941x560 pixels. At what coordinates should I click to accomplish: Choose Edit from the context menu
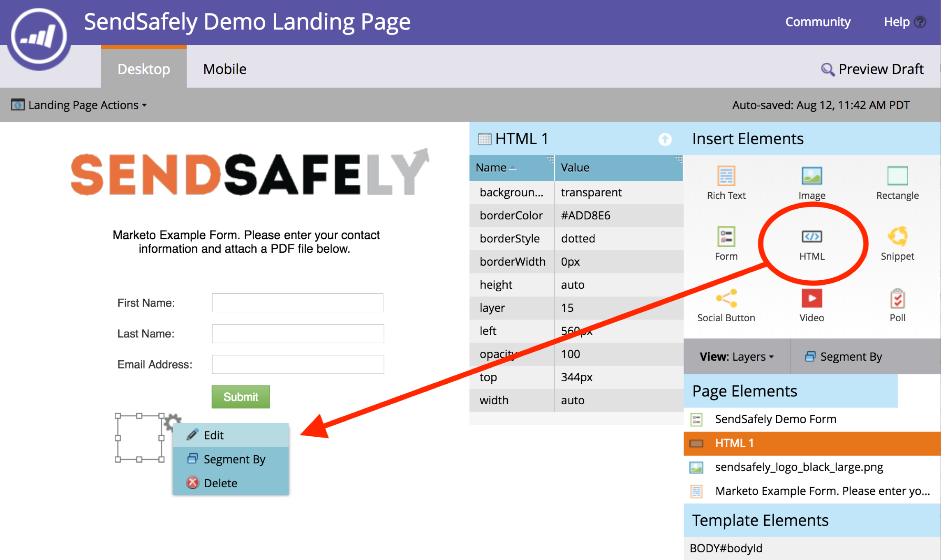231,435
